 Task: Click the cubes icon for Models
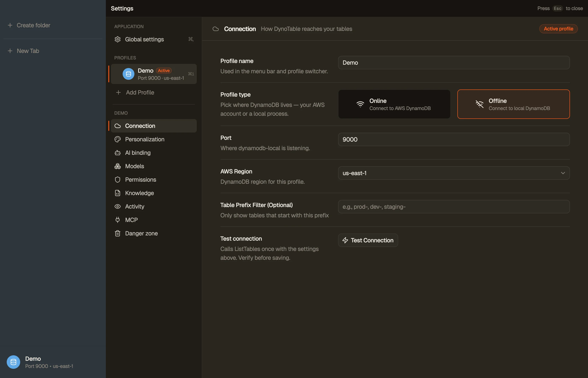tap(118, 166)
